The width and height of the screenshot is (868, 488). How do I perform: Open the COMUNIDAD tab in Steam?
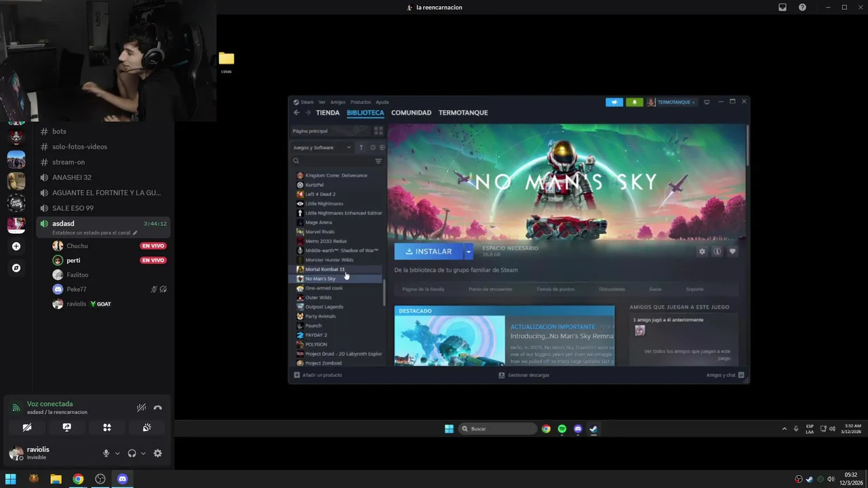pos(411,113)
